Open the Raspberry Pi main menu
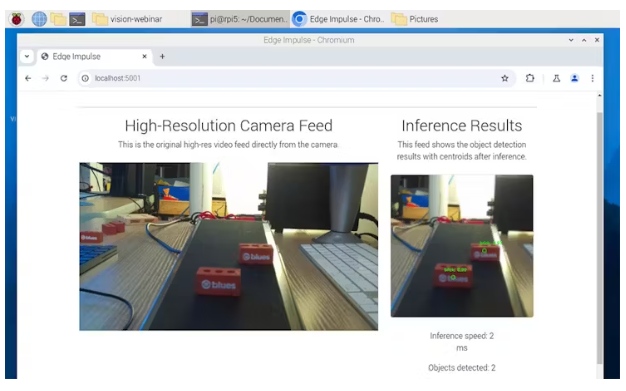 [x=16, y=19]
